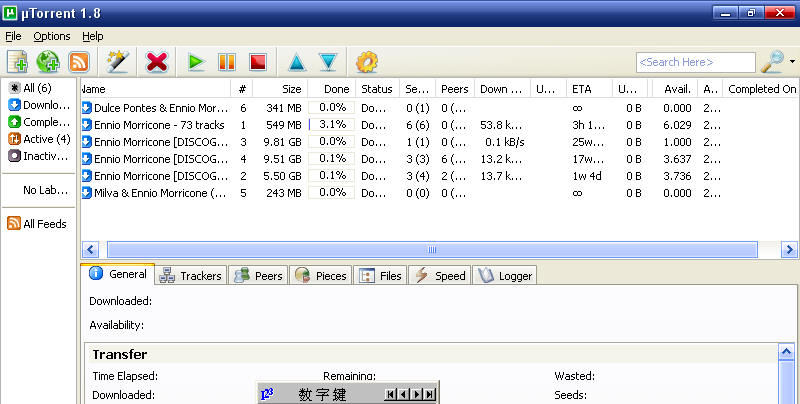
Task: Click first-page arrow on IME bar
Action: (390, 394)
